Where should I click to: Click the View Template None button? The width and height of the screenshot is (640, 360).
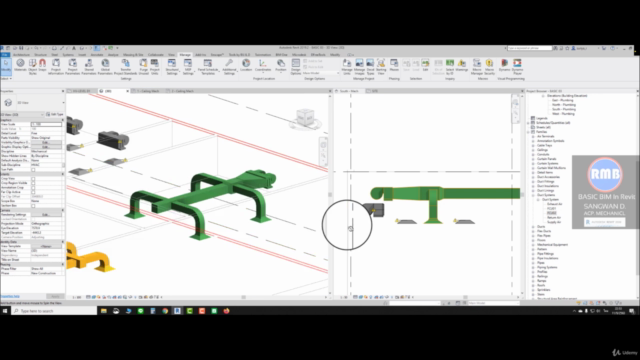click(46, 247)
